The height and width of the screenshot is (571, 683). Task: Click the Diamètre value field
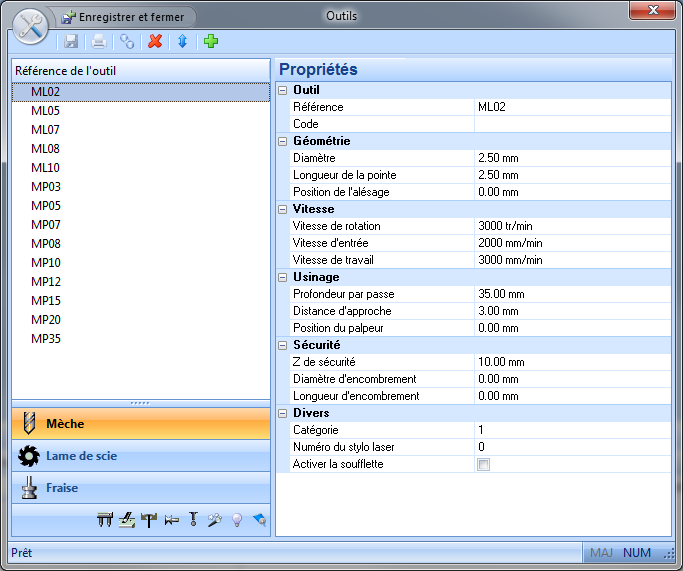(x=570, y=158)
